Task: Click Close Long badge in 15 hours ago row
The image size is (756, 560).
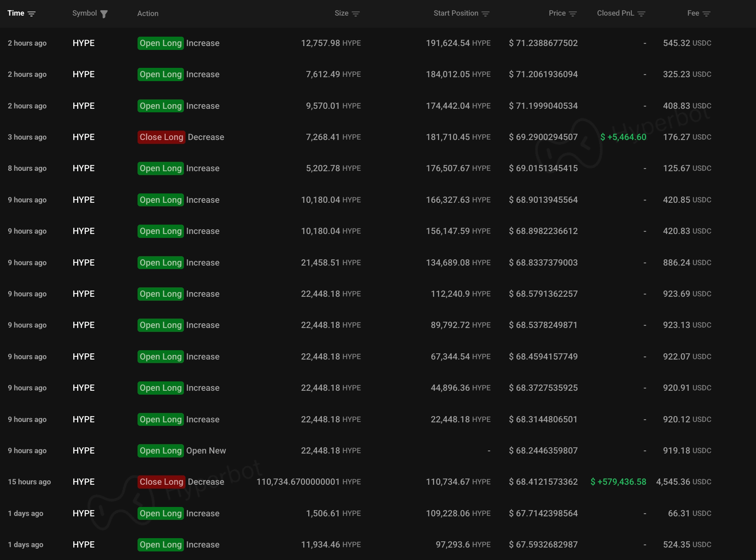Action: coord(161,482)
